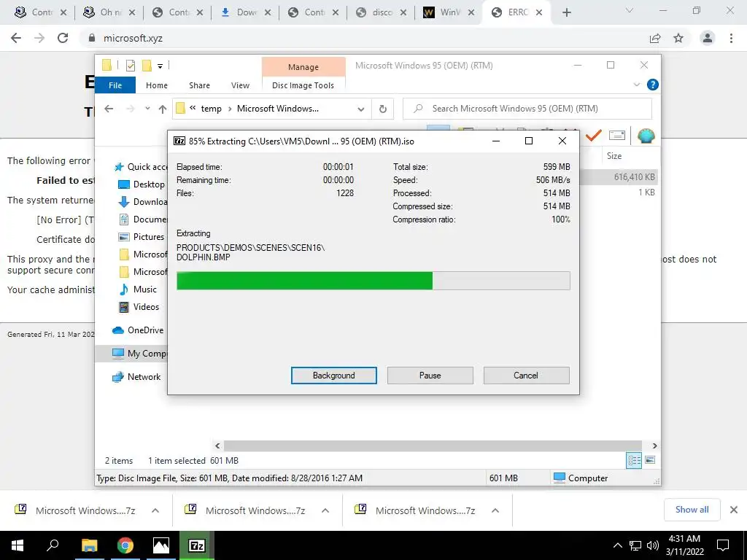This screenshot has width=747, height=560.
Task: Click the temp breadcrumb in address bar
Action: [x=211, y=109]
